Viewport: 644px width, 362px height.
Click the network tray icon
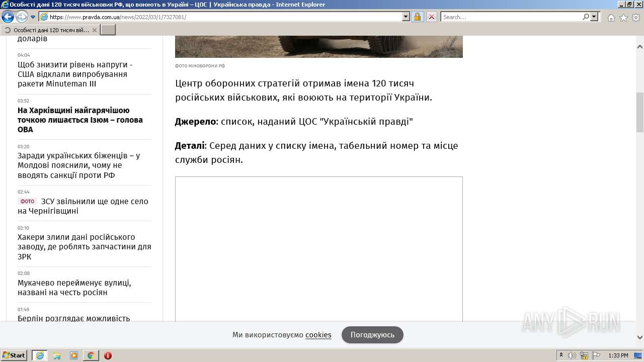tap(584, 355)
